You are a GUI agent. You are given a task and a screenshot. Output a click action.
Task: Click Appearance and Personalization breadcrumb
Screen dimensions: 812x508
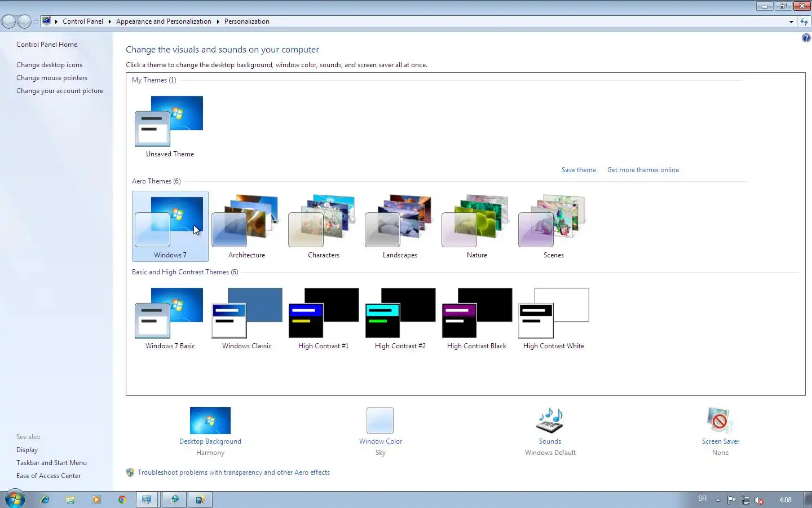tap(164, 21)
